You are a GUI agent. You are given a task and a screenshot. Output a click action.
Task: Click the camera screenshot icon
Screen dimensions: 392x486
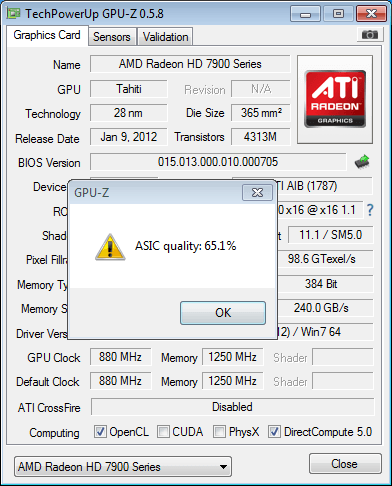coord(369,34)
